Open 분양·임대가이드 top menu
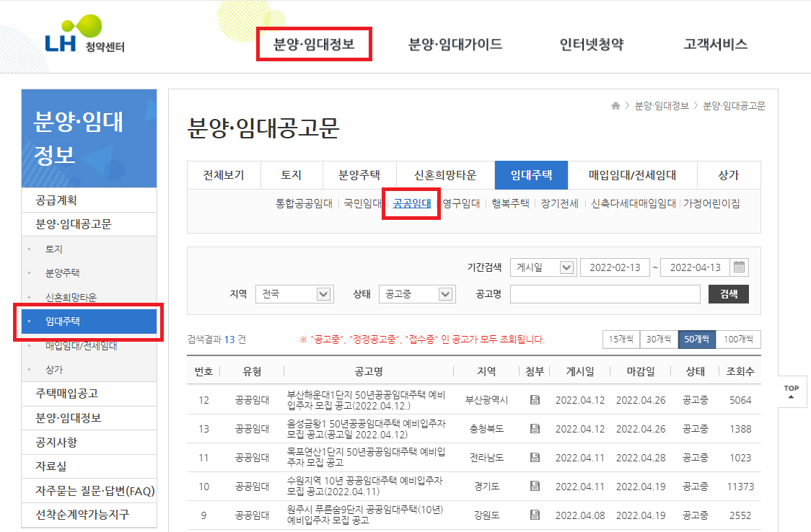Image resolution: width=811 pixels, height=532 pixels. (455, 45)
